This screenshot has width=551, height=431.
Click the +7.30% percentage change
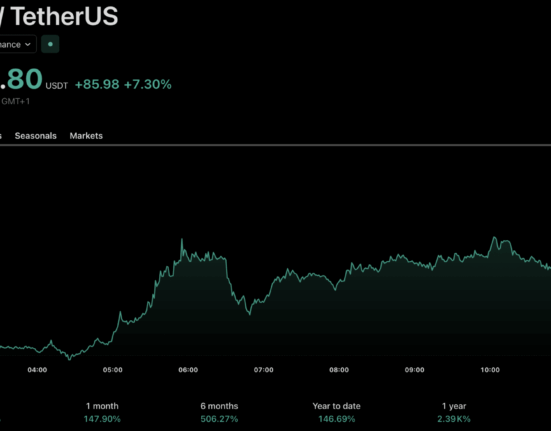click(x=148, y=84)
